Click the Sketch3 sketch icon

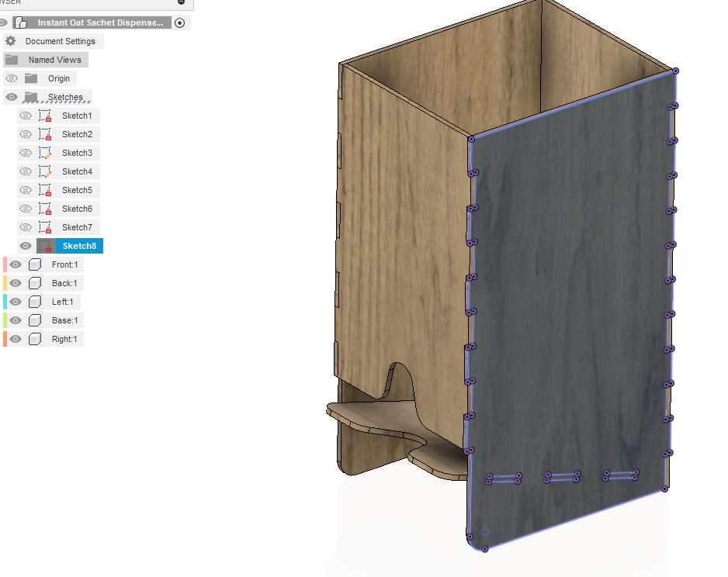click(x=45, y=153)
